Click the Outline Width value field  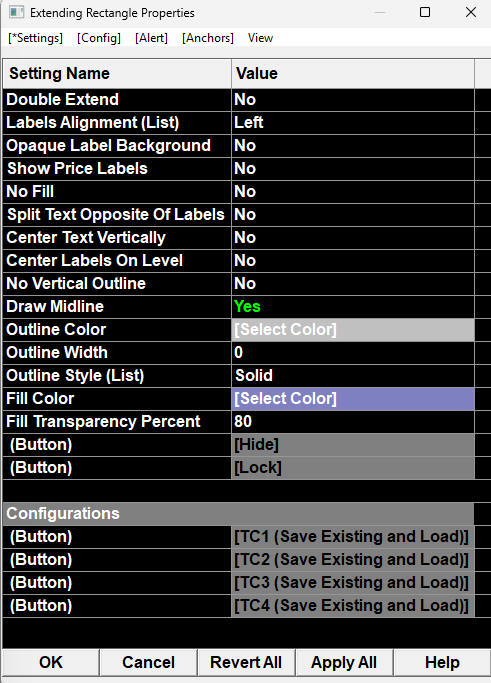352,353
